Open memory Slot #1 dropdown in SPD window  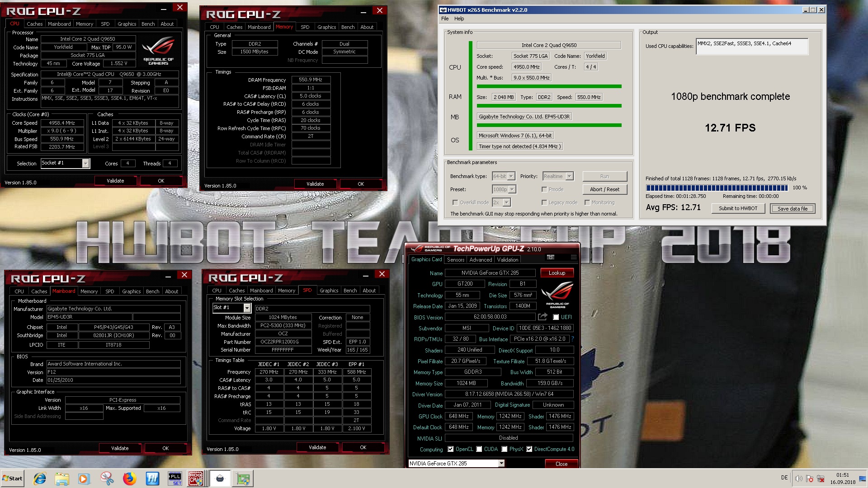point(231,308)
